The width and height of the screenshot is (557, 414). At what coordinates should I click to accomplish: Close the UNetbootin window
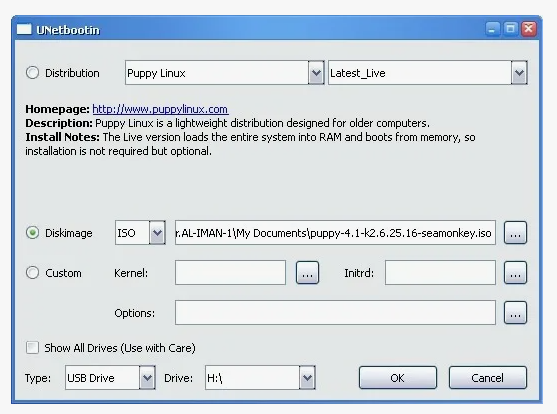click(529, 29)
